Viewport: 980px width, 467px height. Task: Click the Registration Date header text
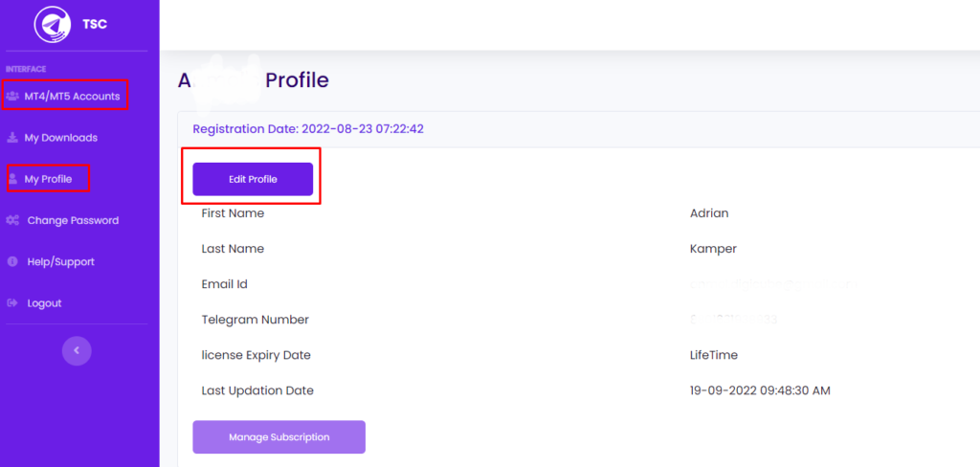(308, 129)
